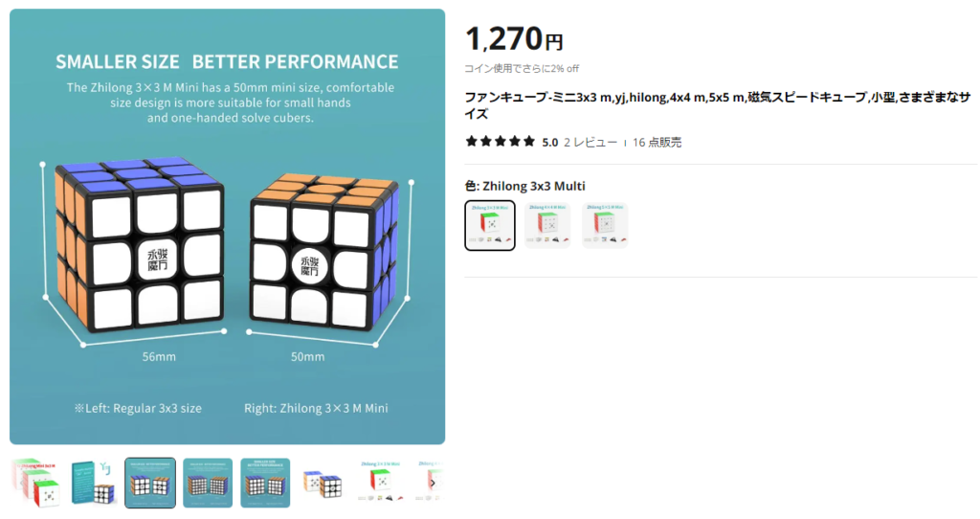This screenshot has height=519, width=980.
Task: Choose the Zhilong 4x4 M Mini variant
Action: click(547, 225)
